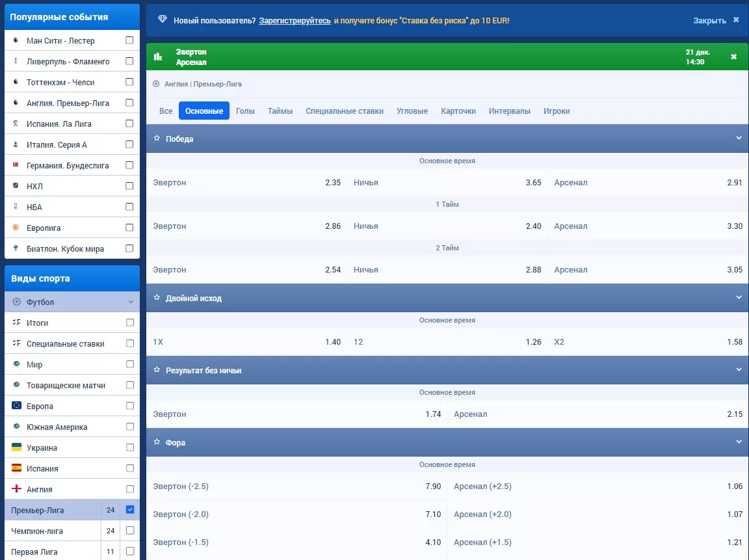Collapse the Футбол sports category
Image resolution: width=749 pixels, height=560 pixels.
click(130, 302)
